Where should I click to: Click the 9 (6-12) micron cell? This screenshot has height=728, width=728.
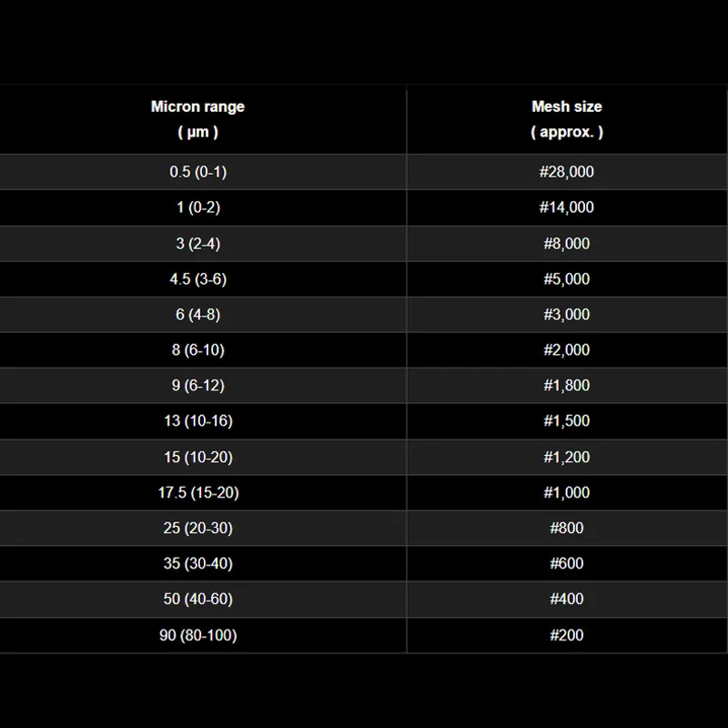click(197, 386)
